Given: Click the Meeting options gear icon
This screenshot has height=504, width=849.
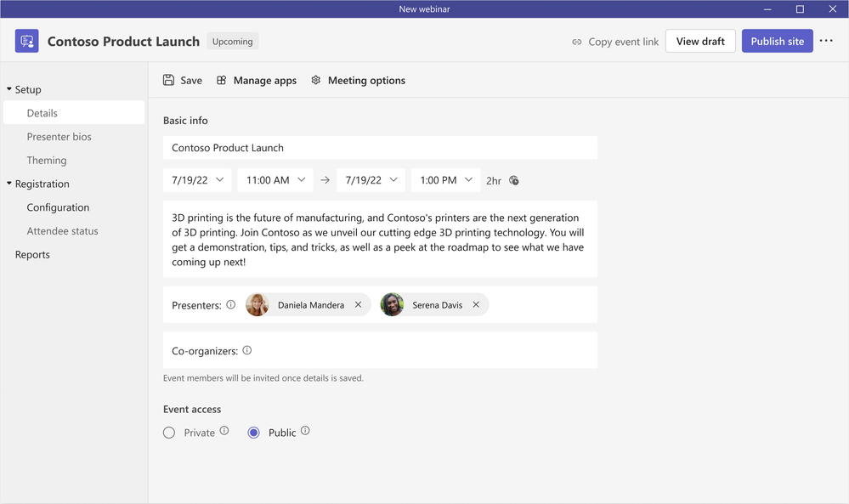Looking at the screenshot, I should click(x=315, y=80).
